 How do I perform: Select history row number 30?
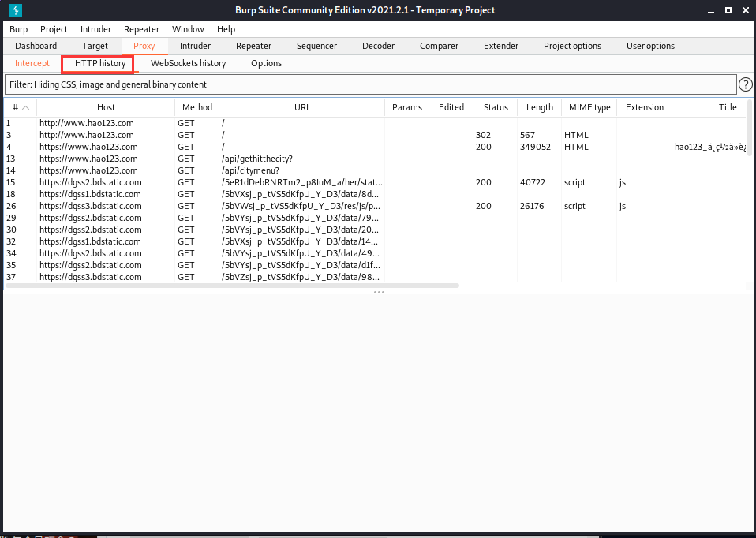tap(376, 230)
